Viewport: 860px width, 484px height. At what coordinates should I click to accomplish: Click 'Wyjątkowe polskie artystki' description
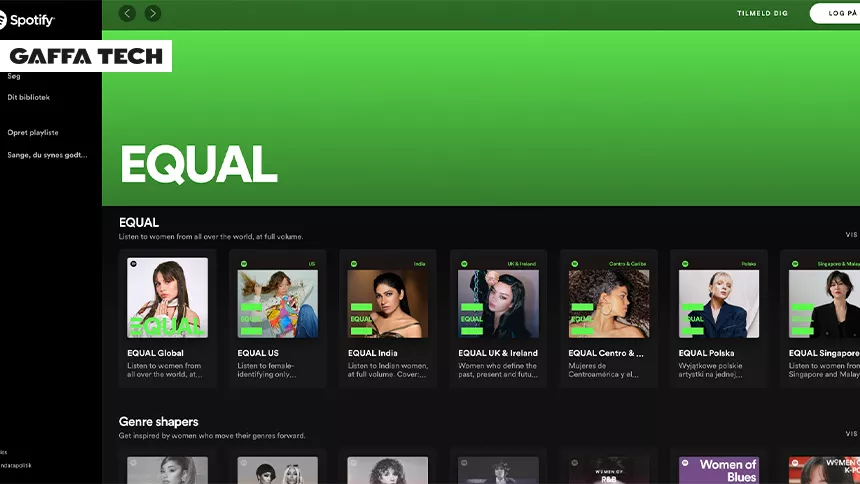(710, 370)
